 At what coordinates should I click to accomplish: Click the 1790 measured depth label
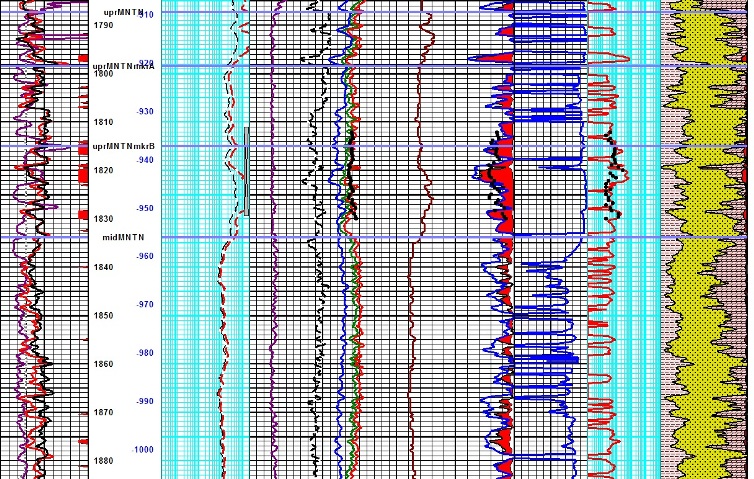pos(103,25)
